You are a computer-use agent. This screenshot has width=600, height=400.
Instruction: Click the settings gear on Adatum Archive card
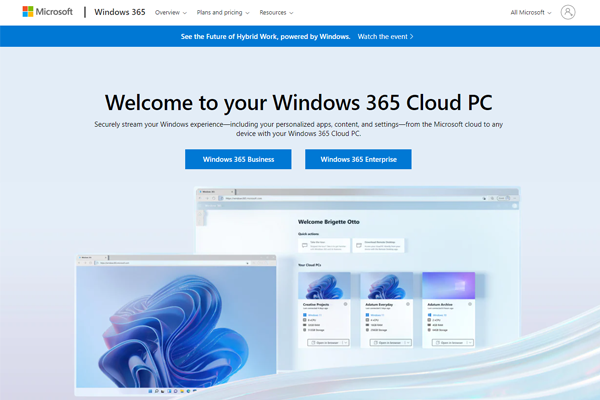pos(470,304)
